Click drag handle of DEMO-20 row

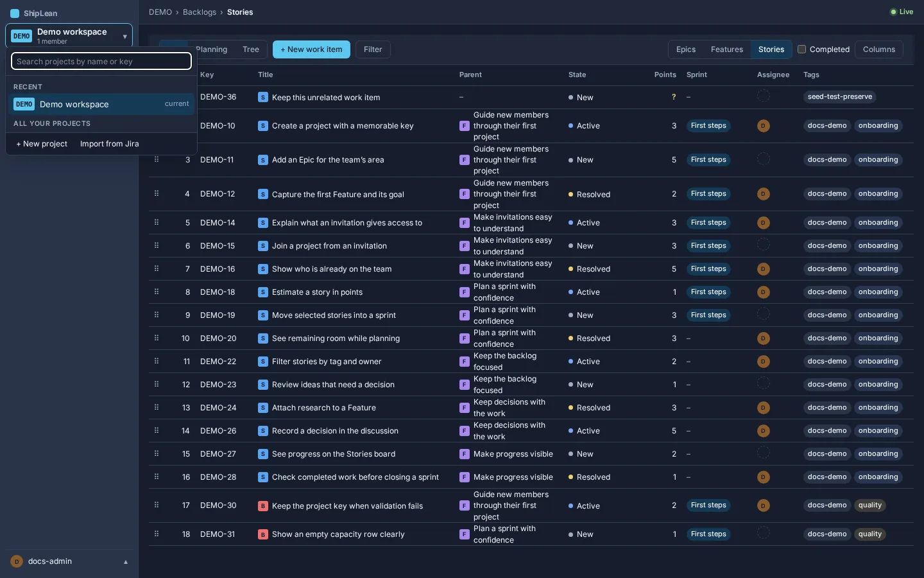point(157,338)
